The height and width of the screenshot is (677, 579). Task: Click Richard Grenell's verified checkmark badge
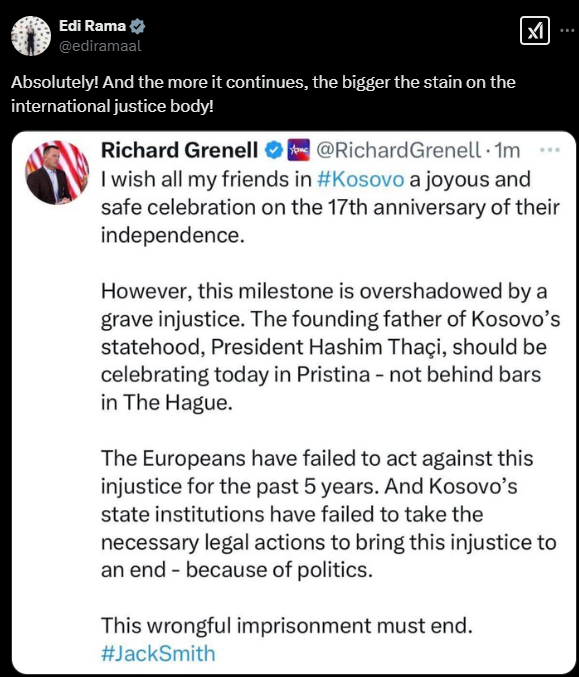(274, 150)
